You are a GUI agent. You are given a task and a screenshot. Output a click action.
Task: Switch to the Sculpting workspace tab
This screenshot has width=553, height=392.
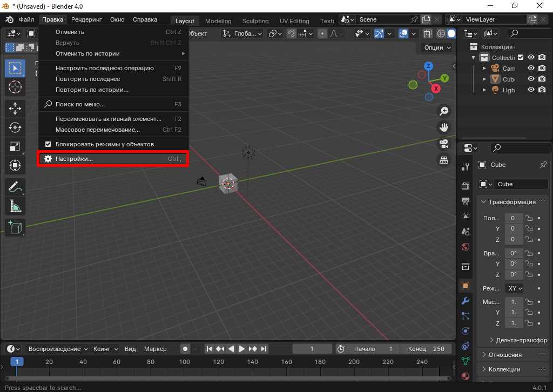255,21
